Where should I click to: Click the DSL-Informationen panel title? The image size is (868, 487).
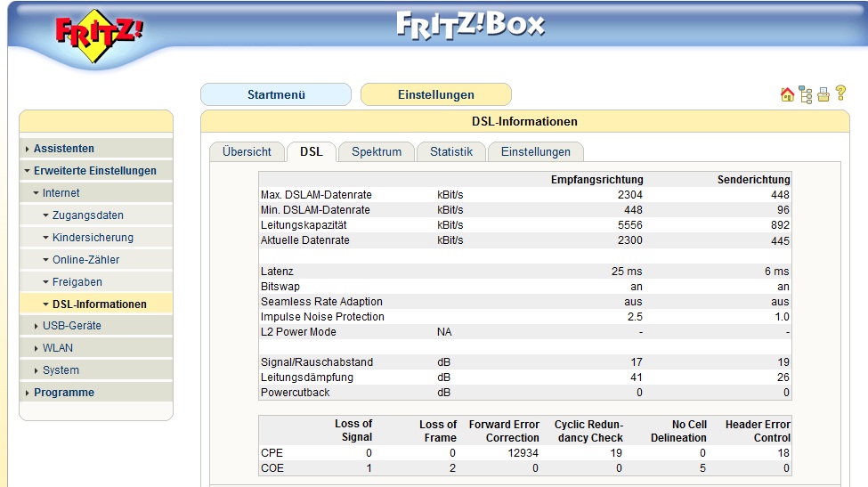pyautogui.click(x=524, y=121)
